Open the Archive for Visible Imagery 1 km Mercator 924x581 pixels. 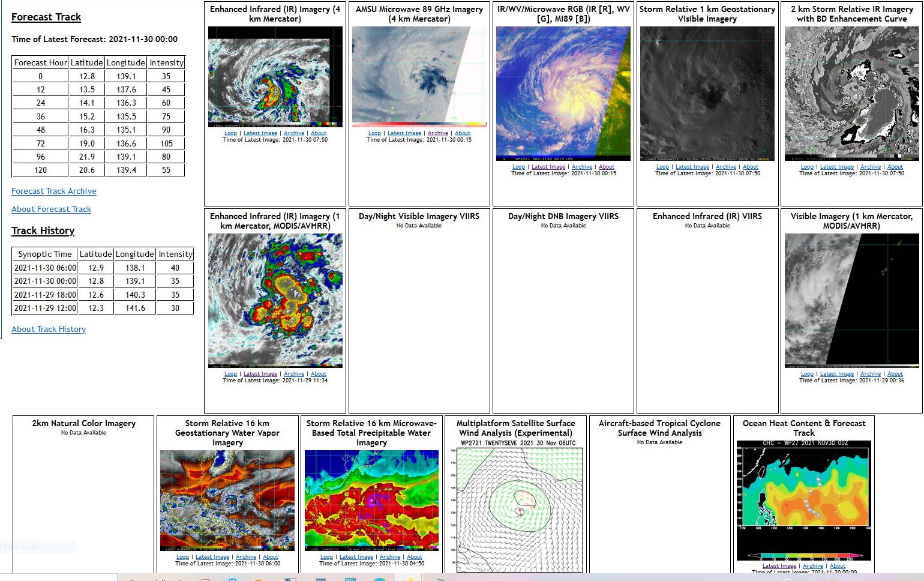(x=871, y=373)
